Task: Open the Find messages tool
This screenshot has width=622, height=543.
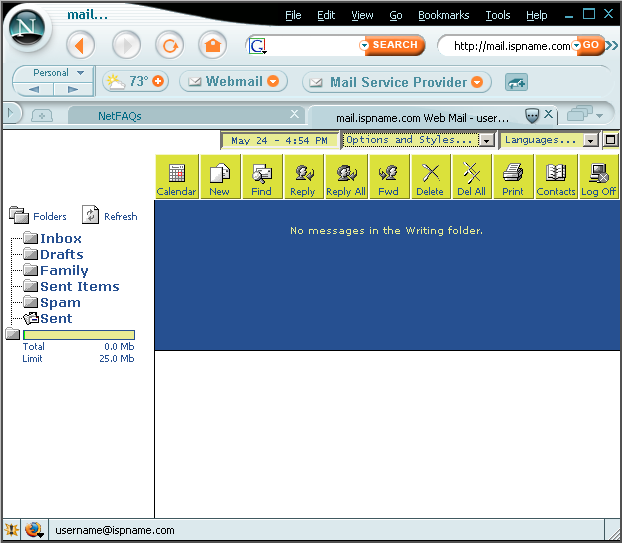Action: [262, 177]
